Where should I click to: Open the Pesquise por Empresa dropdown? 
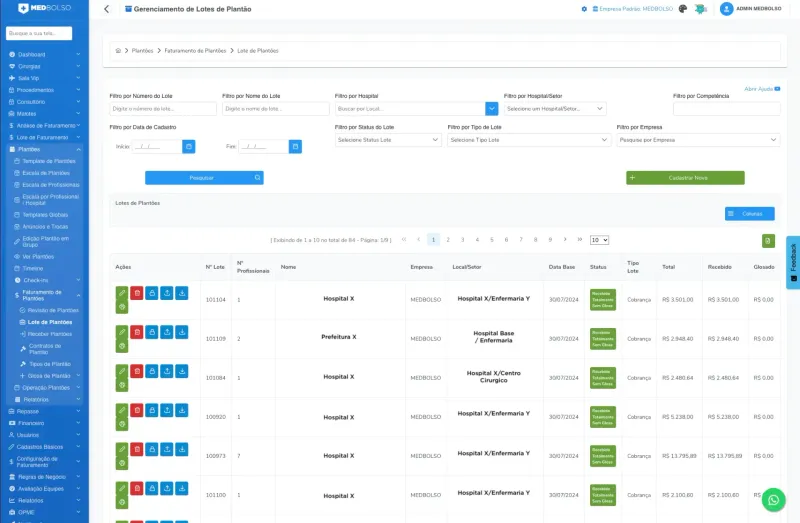click(698, 140)
